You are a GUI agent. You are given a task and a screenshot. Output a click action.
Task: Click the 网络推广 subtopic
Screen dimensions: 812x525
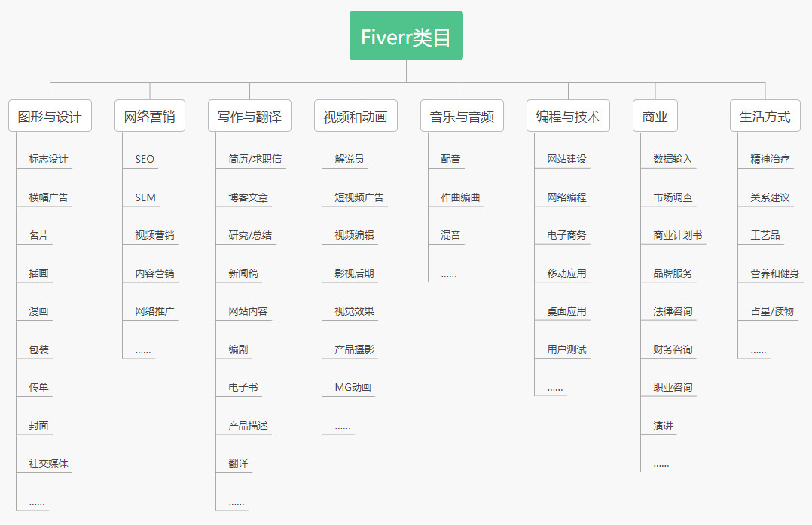point(154,311)
